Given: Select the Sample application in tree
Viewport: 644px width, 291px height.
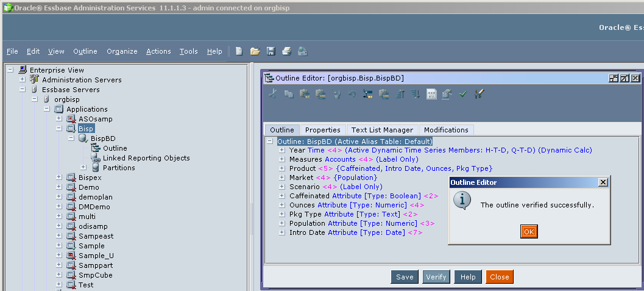Looking at the screenshot, I should [x=91, y=246].
